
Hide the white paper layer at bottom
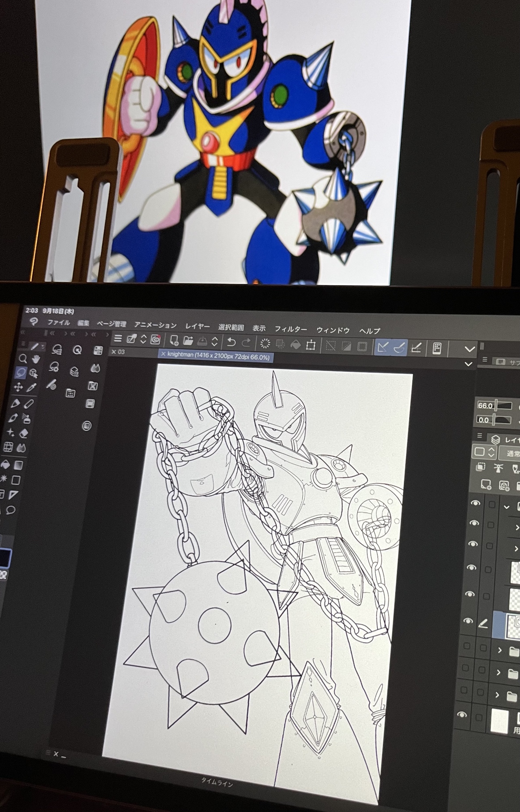pyautogui.click(x=462, y=715)
